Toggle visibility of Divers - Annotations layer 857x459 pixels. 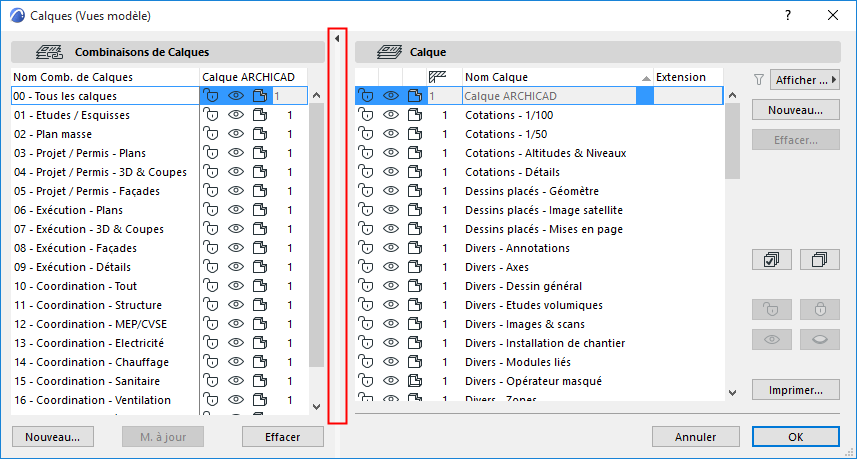(x=391, y=248)
